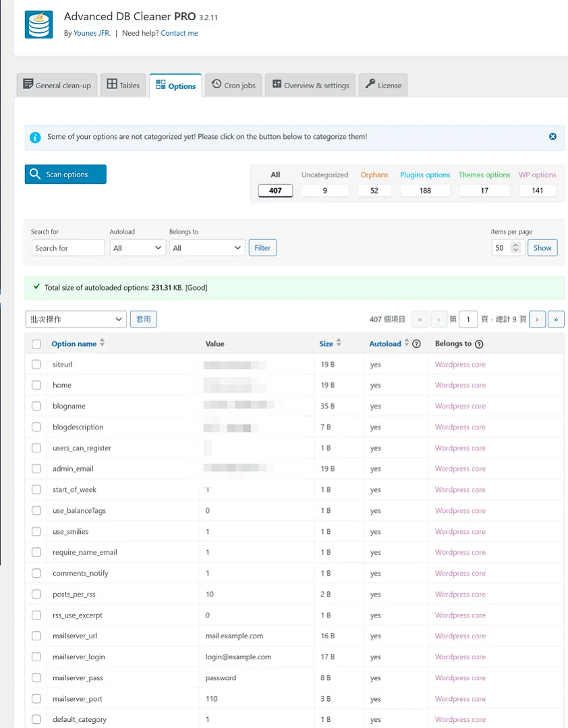Click the question mark icon beside Belongs to header
Image resolution: width=568 pixels, height=728 pixels.
[478, 344]
